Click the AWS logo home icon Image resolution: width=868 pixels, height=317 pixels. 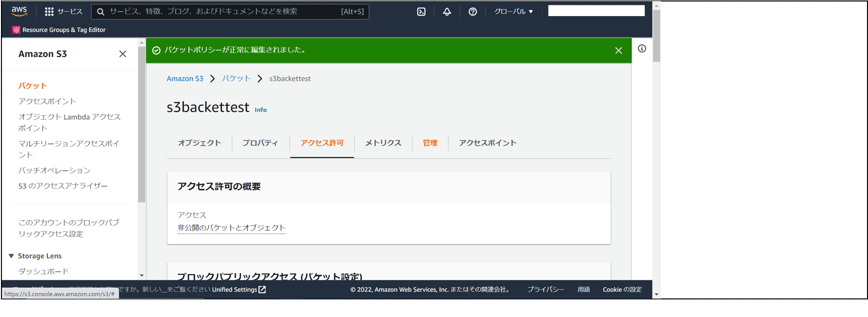pos(19,11)
